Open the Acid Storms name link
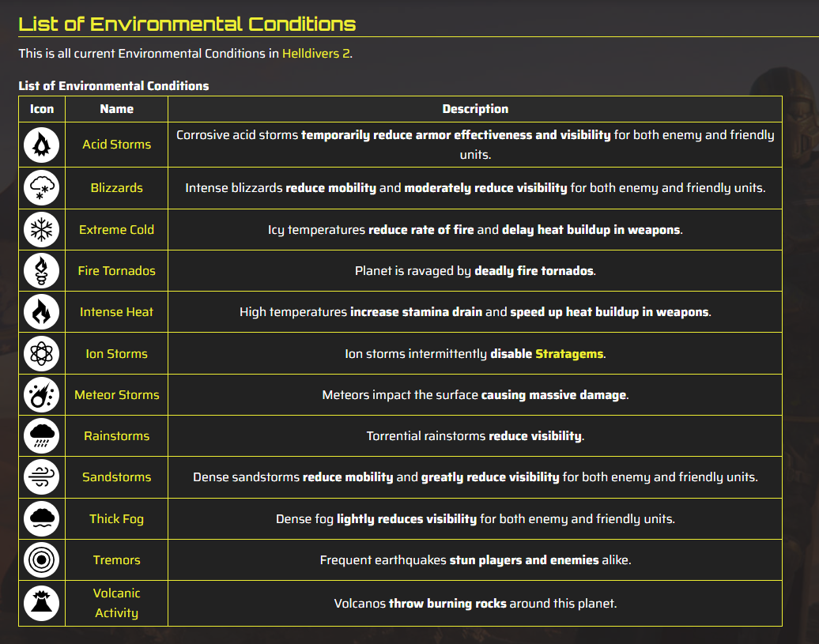 (116, 145)
